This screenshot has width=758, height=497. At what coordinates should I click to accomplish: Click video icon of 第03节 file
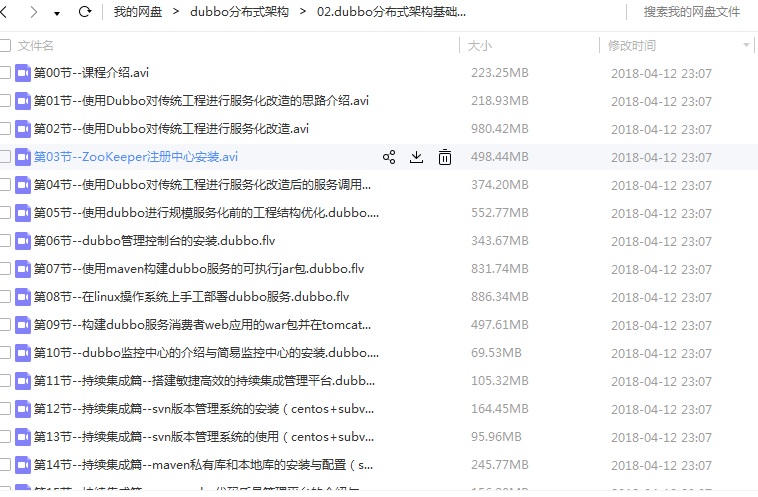coord(23,157)
